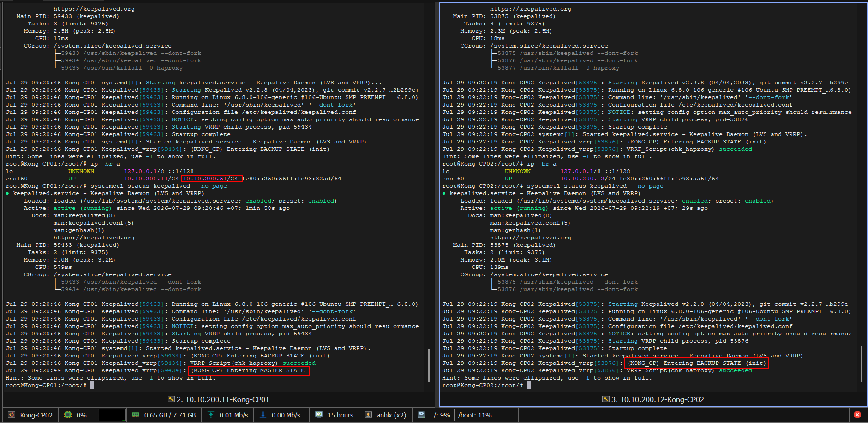Click the cursor at the root@Kong-CP01 prompt
The height and width of the screenshot is (423, 868).
click(x=92, y=385)
